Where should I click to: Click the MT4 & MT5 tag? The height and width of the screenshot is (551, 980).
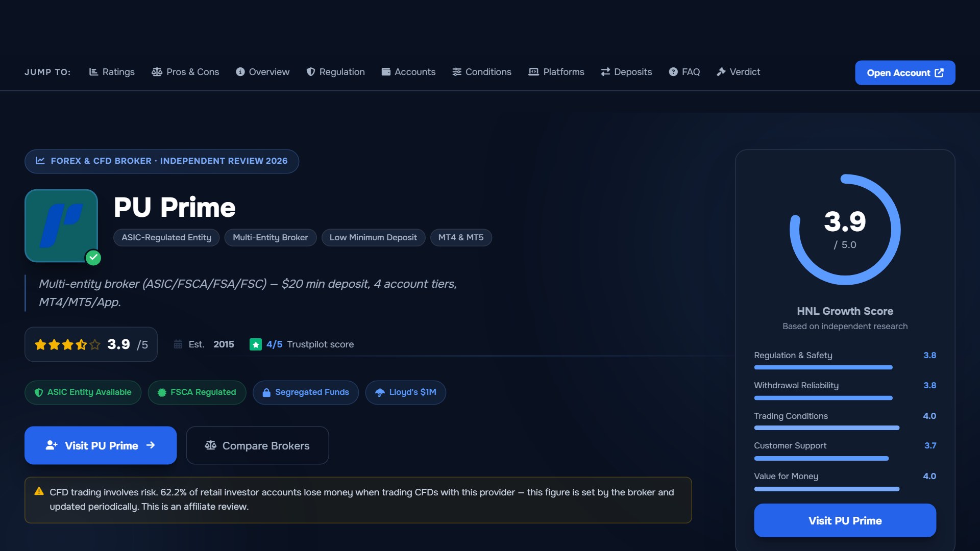(x=461, y=238)
